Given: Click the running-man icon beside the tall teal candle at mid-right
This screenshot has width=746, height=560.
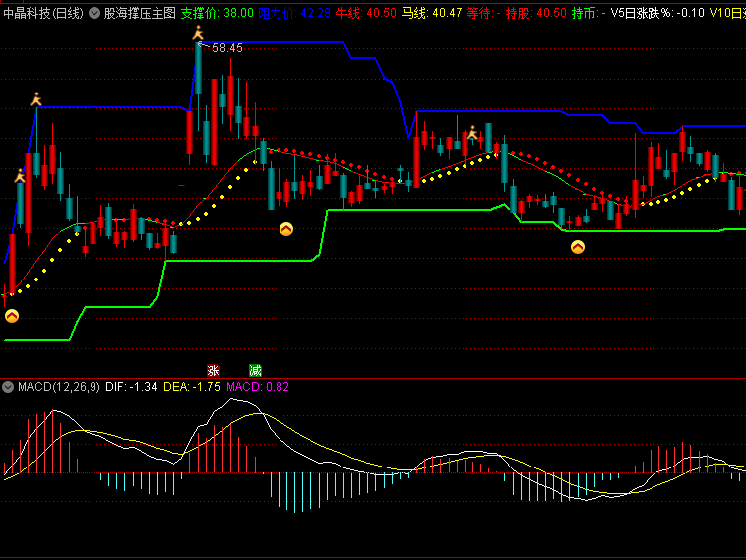Looking at the screenshot, I should pyautogui.click(x=472, y=132).
